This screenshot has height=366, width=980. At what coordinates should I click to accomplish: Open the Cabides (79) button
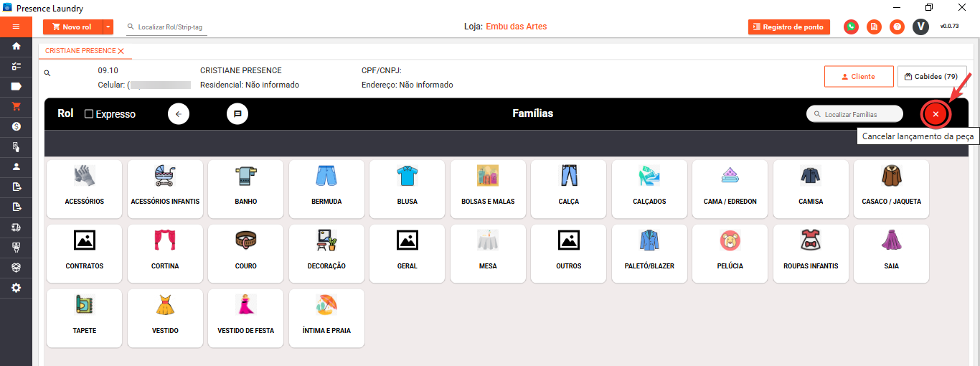(x=931, y=76)
